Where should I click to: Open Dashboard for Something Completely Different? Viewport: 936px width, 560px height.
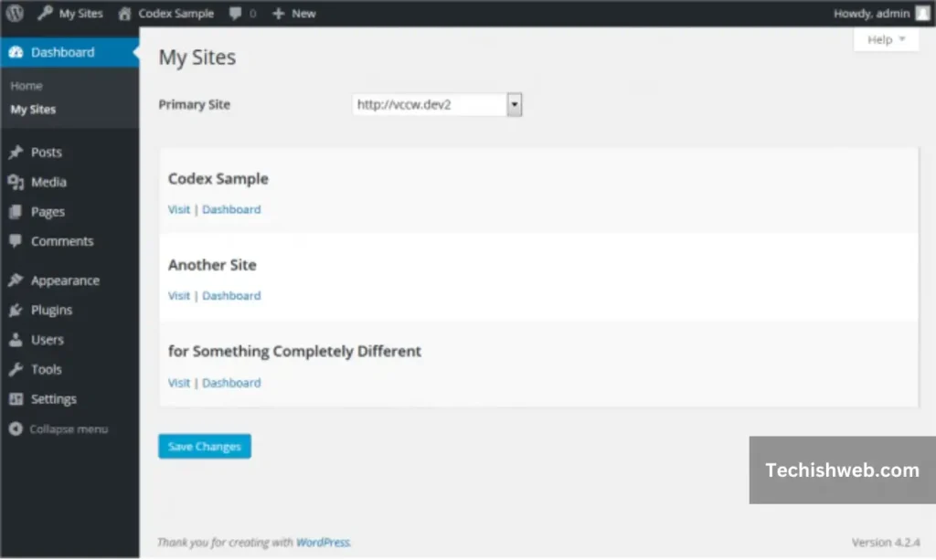coord(231,383)
